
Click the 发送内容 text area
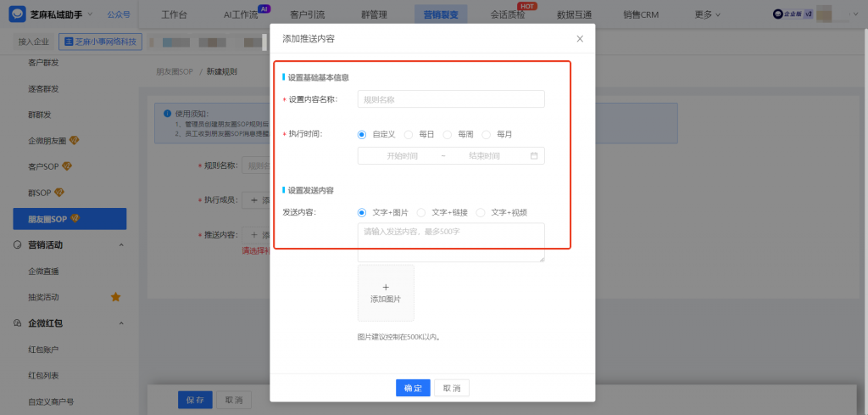point(451,242)
